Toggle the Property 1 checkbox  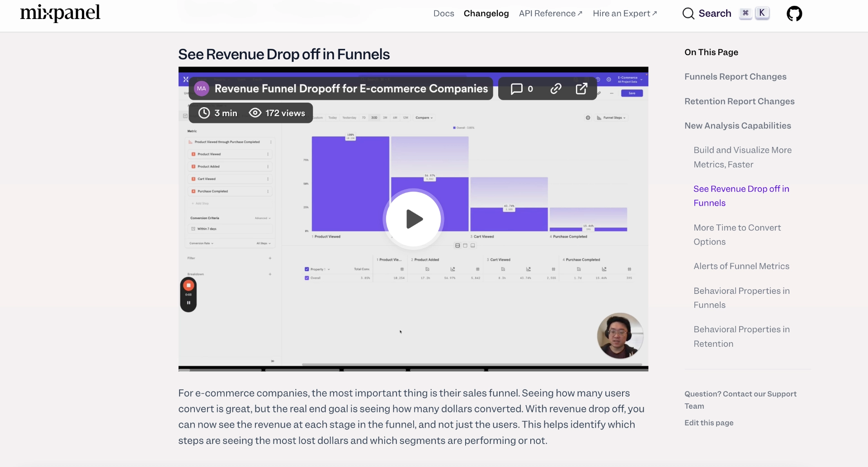coord(307,269)
